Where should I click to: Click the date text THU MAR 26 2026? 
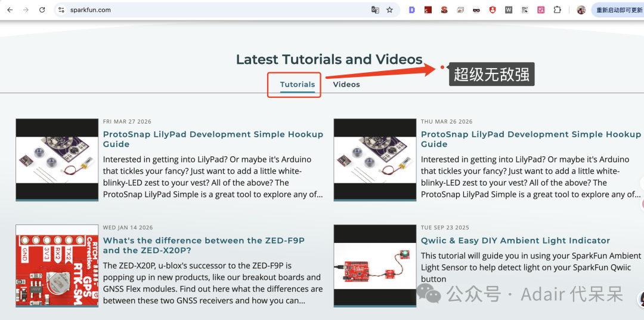(x=447, y=122)
